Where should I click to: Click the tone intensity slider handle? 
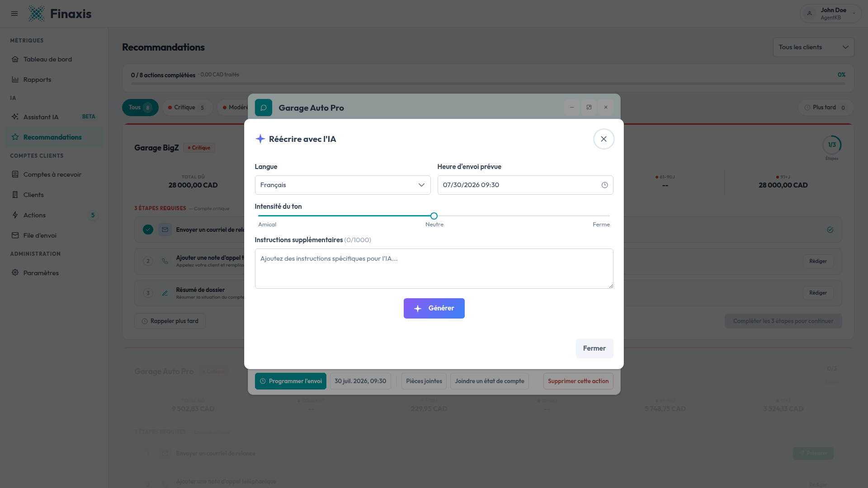[x=434, y=216]
